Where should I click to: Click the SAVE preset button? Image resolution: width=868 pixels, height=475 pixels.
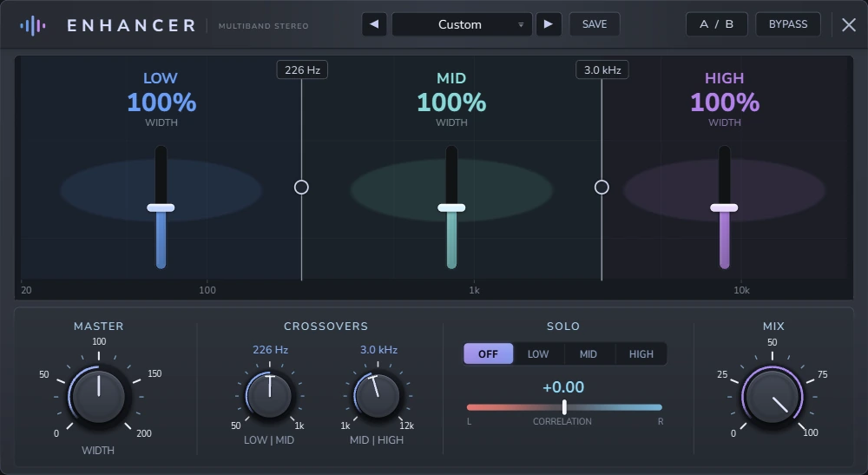click(595, 24)
